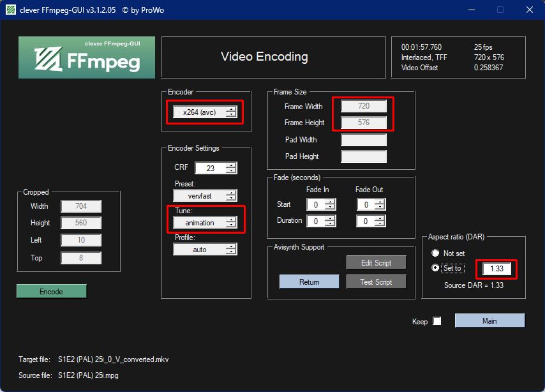Increase Fade In Duration with up arrow

coord(330,218)
